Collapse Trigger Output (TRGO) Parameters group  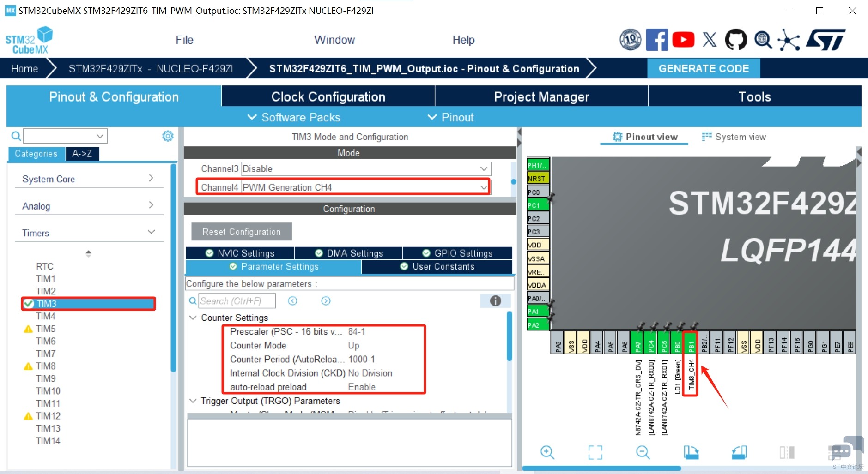pyautogui.click(x=193, y=401)
